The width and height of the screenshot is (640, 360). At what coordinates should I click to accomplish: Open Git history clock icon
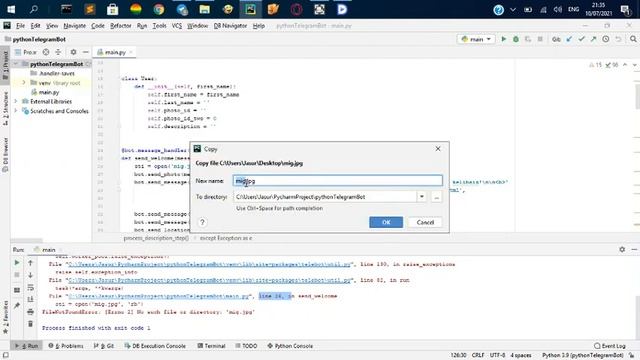606,39
